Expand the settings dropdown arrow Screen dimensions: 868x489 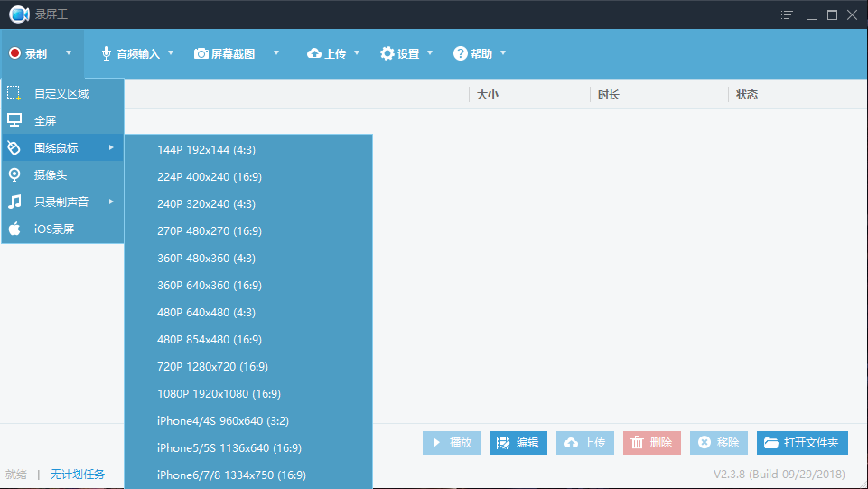tap(430, 53)
